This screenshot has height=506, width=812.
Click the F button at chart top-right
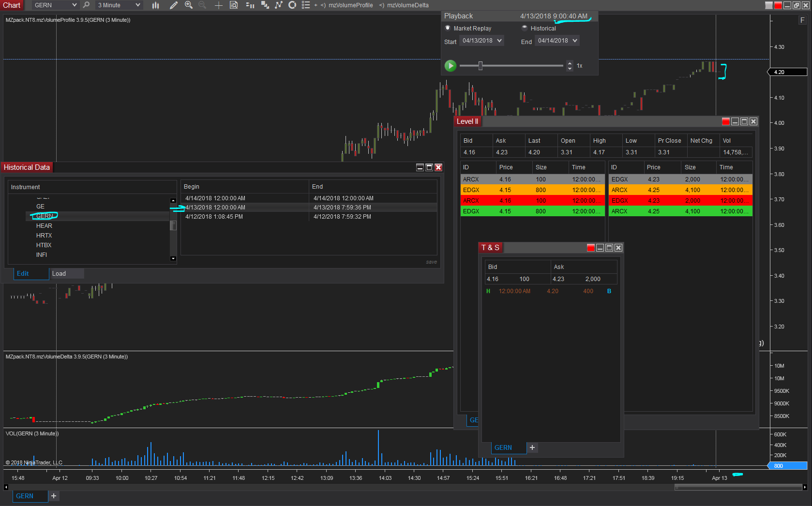tap(802, 20)
